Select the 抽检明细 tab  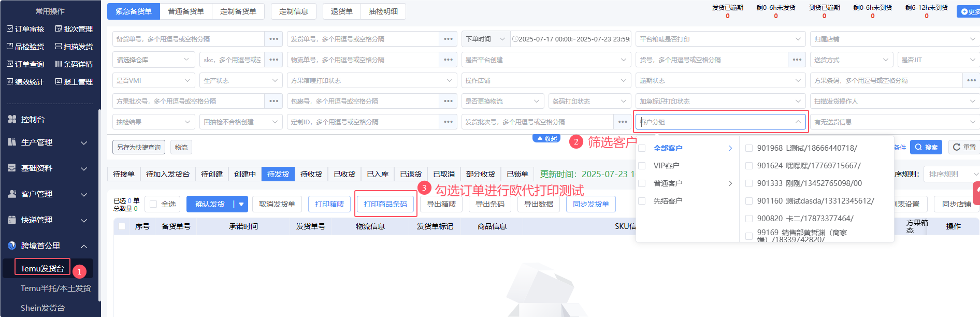[x=383, y=11]
